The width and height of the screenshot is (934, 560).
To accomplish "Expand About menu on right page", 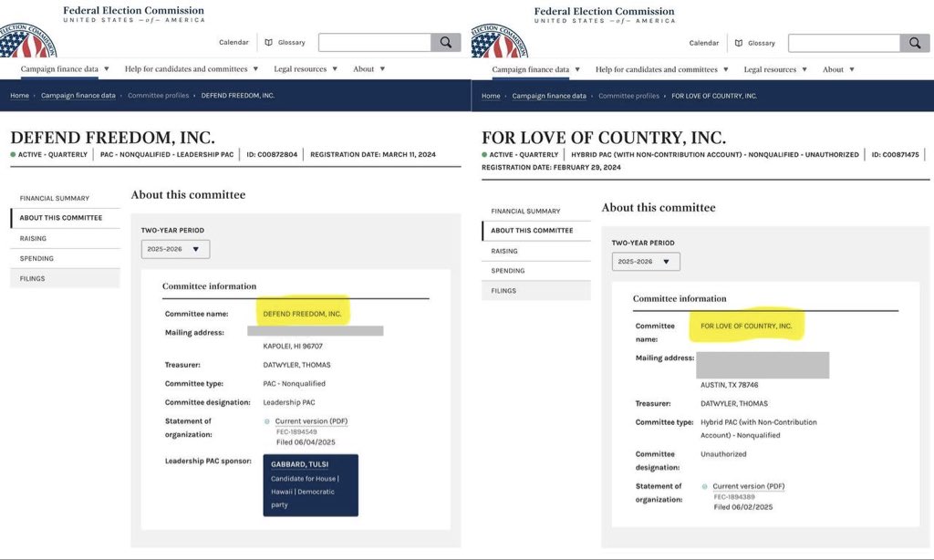I will tap(838, 69).
